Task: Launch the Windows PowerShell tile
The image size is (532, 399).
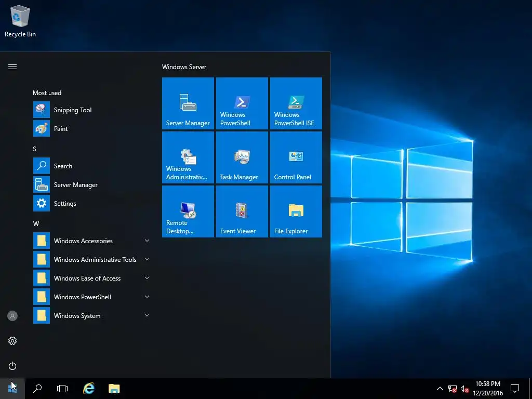Action: (x=242, y=103)
